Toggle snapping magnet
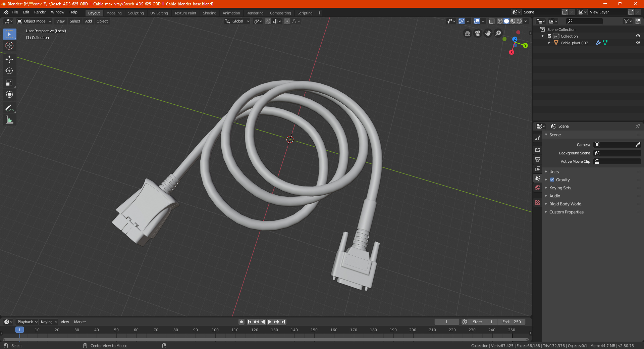The width and height of the screenshot is (644, 349). pyautogui.click(x=268, y=21)
